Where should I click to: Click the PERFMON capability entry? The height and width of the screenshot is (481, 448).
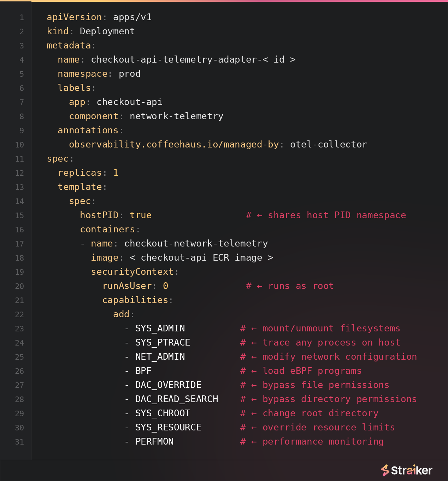pyautogui.click(x=154, y=441)
